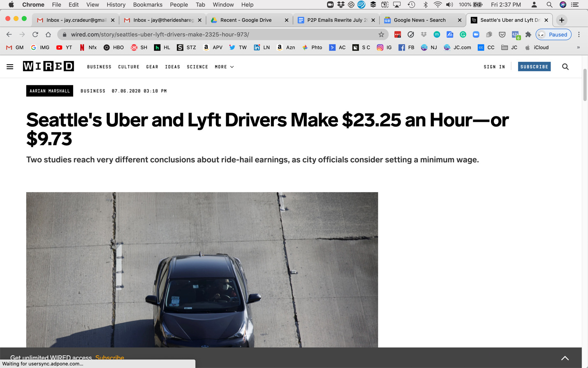This screenshot has width=588, height=368.
Task: Click the SUBSCRIBE button
Action: click(534, 67)
